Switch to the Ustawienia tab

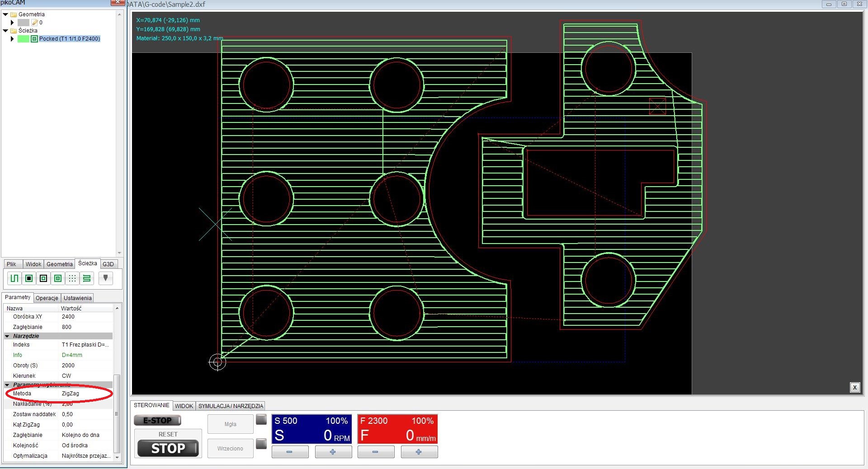(77, 298)
